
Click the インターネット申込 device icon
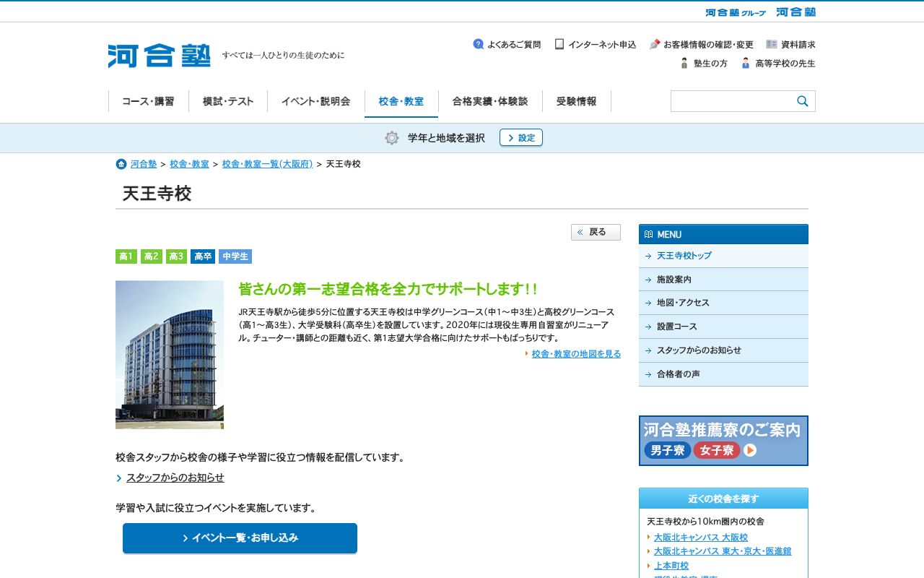pyautogui.click(x=559, y=44)
